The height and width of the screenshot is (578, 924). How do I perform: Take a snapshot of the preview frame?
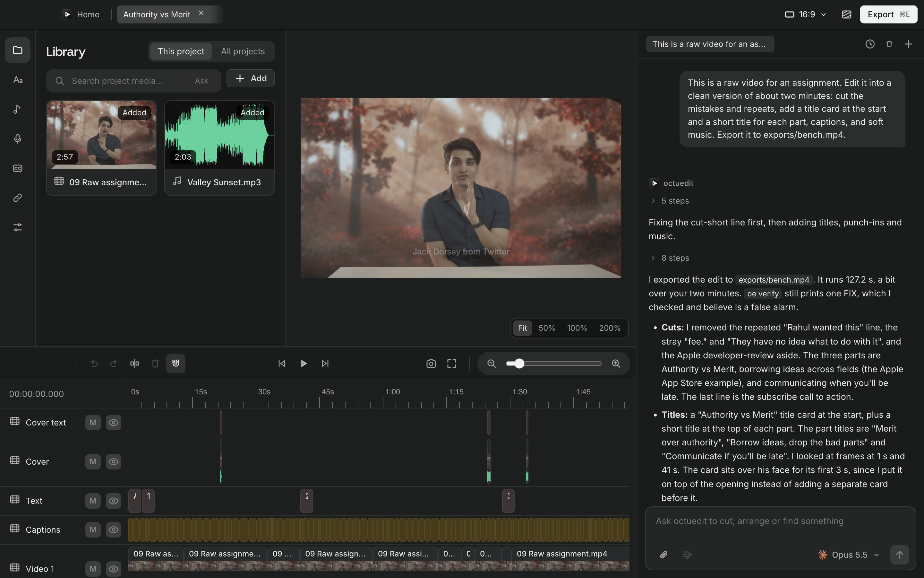pyautogui.click(x=431, y=363)
